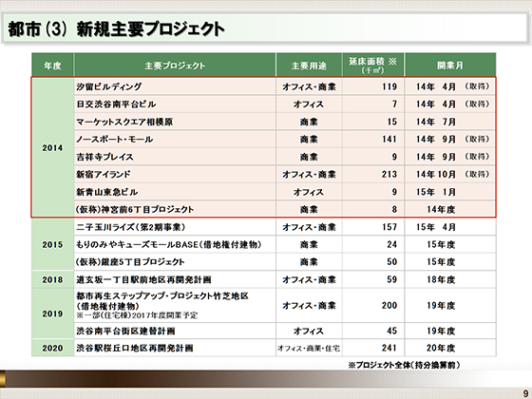532x399 pixels.
Task: Click floor area value 15
Action: tap(392, 122)
